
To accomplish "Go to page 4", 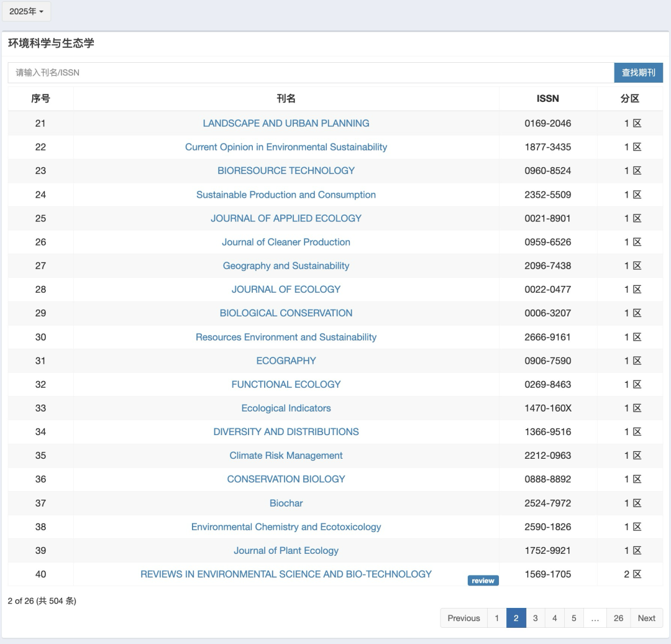I will (555, 619).
